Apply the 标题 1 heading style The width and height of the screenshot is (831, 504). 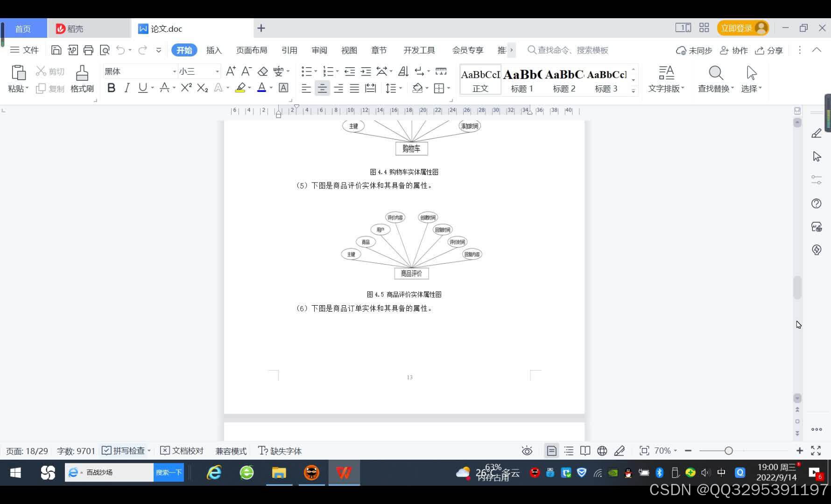pos(522,80)
